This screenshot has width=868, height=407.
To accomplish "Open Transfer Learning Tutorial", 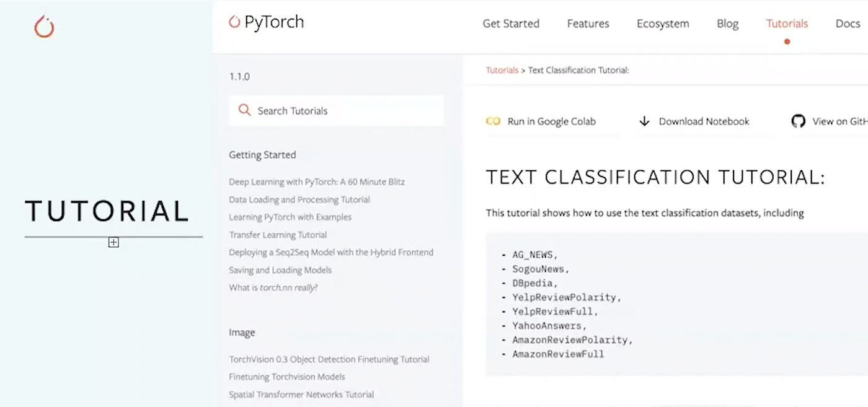I will pos(278,235).
